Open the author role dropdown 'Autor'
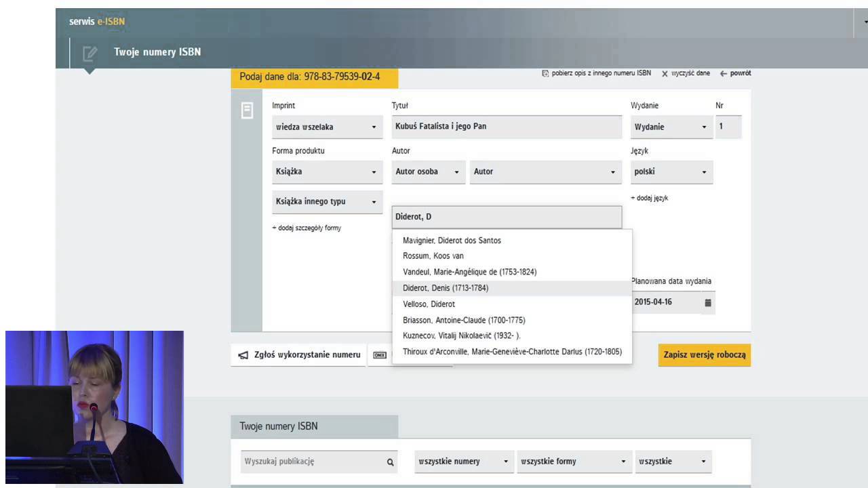This screenshot has height=488, width=868. tap(546, 171)
